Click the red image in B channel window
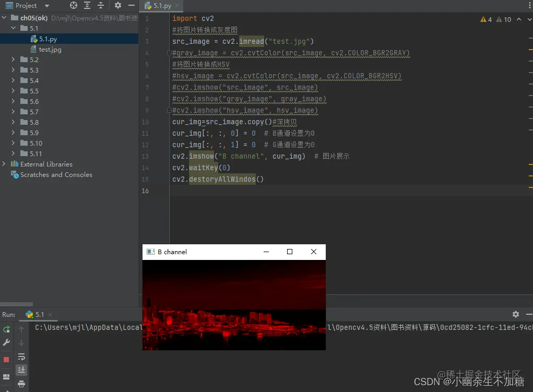Image resolution: width=533 pixels, height=392 pixels. pos(234,305)
